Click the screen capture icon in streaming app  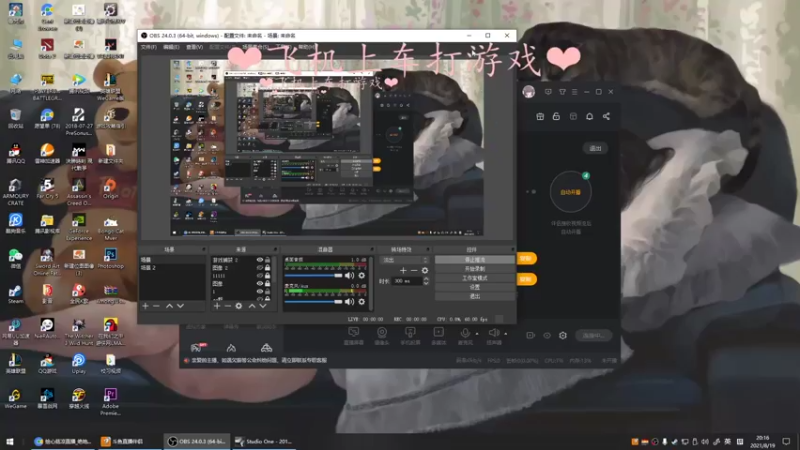(x=353, y=332)
